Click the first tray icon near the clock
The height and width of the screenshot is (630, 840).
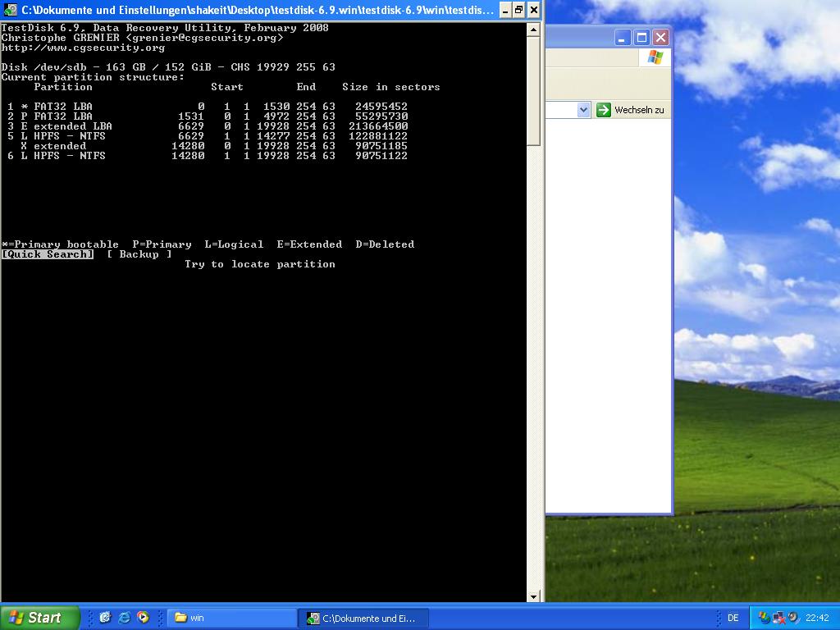(764, 619)
